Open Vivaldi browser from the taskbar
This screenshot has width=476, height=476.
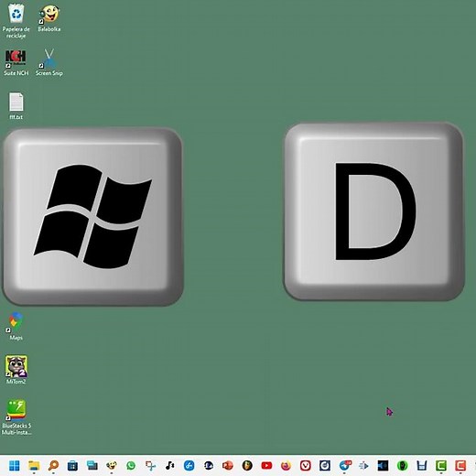(306, 466)
